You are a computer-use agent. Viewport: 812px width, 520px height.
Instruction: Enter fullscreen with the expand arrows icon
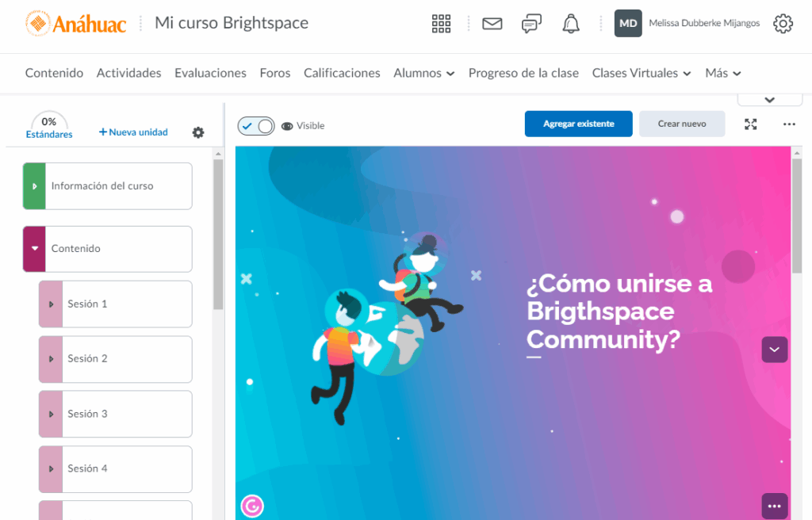751,124
